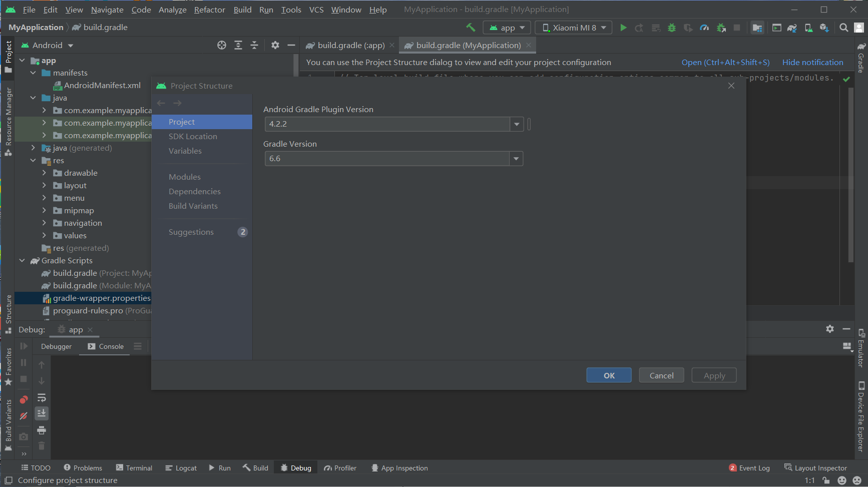Open the Event Log tool window

749,468
